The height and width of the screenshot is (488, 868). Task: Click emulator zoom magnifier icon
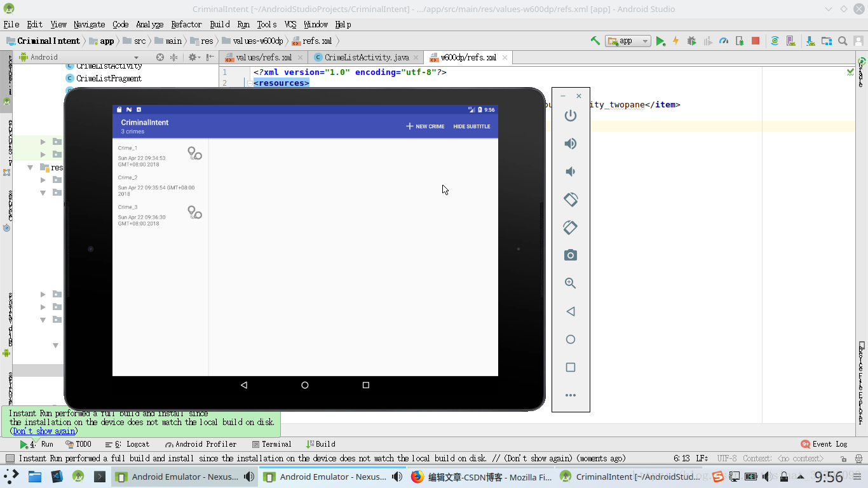(x=571, y=283)
